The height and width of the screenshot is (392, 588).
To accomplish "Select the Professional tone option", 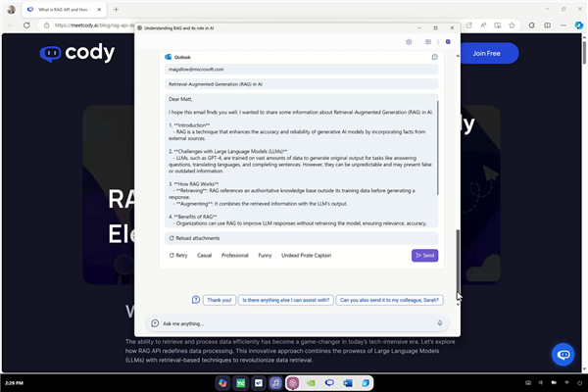I will click(x=235, y=256).
